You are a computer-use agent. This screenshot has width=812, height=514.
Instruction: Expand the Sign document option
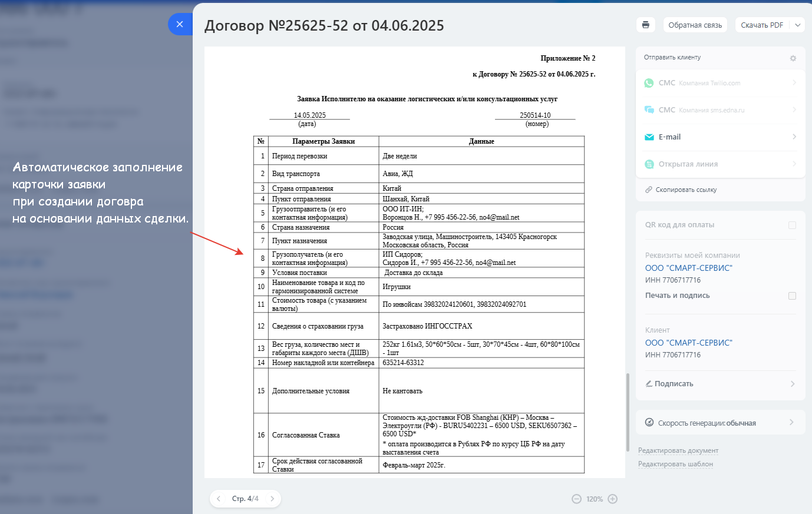click(x=792, y=384)
